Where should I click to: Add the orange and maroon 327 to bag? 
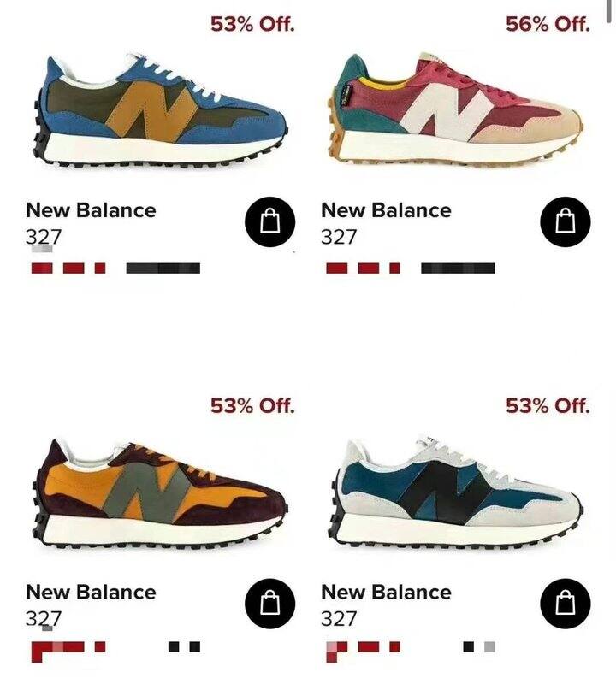point(269,604)
